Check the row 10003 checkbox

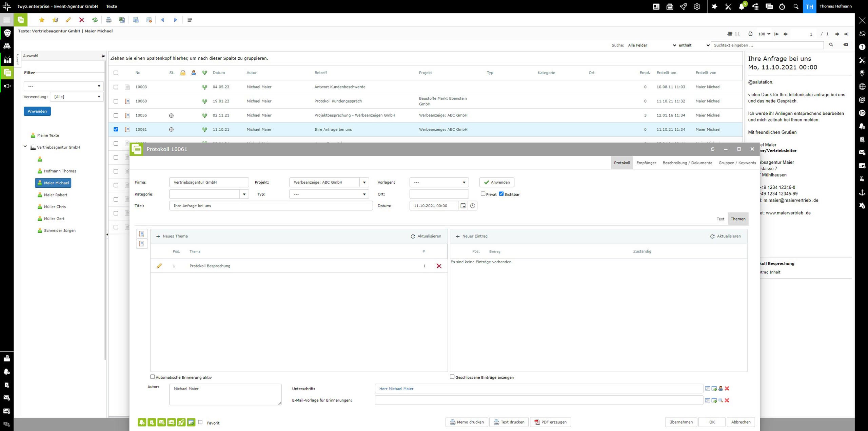pyautogui.click(x=116, y=87)
